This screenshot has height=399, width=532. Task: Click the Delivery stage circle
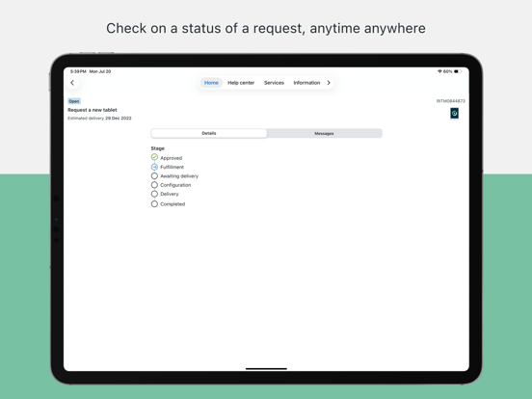pyautogui.click(x=154, y=194)
